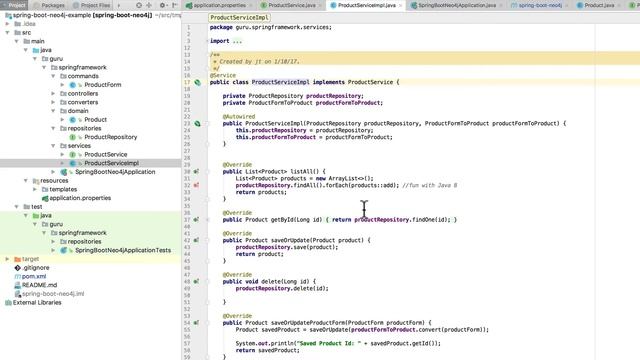Select the README.md file
Screen dimensions: 640x360
click(39, 285)
